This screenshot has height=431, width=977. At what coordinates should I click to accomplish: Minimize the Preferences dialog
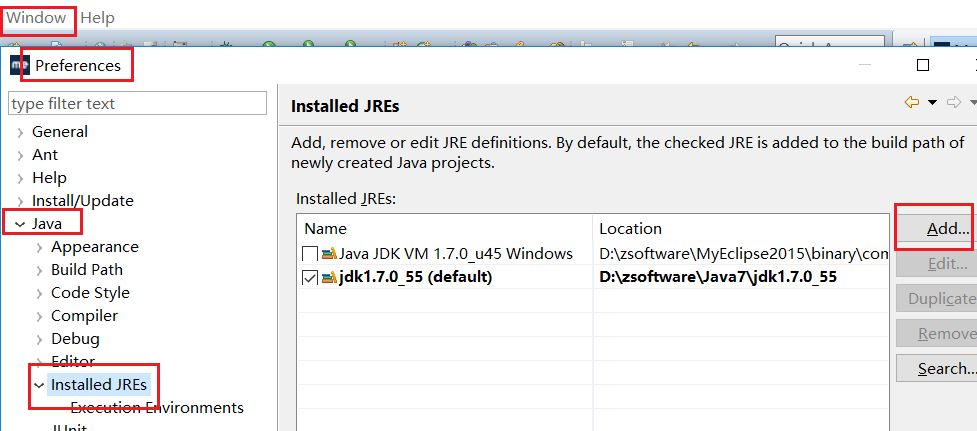pos(865,65)
